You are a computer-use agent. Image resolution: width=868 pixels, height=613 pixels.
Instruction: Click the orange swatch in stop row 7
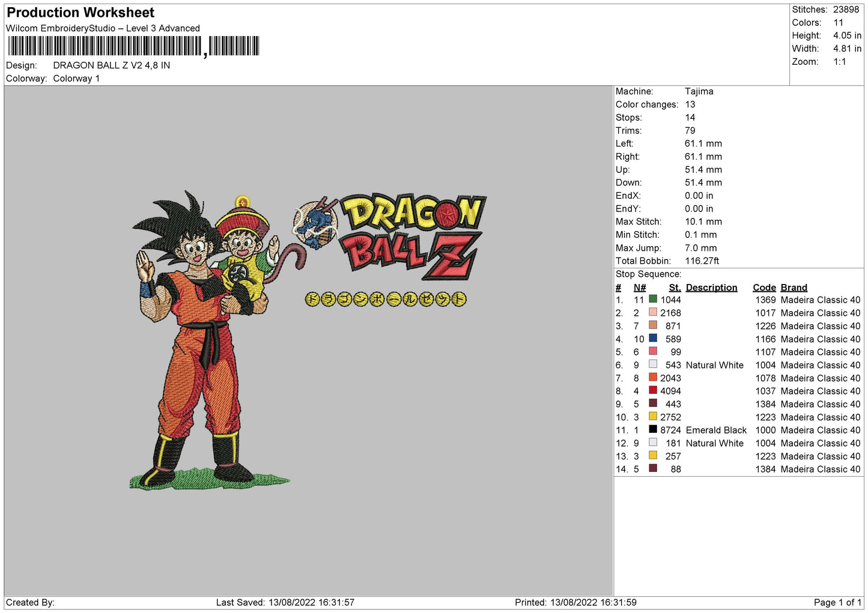pos(653,377)
